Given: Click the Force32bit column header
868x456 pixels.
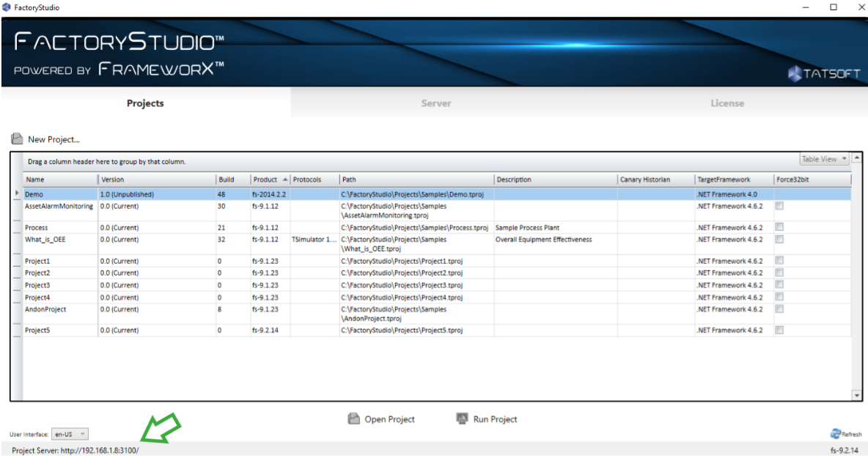Looking at the screenshot, I should [812, 180].
